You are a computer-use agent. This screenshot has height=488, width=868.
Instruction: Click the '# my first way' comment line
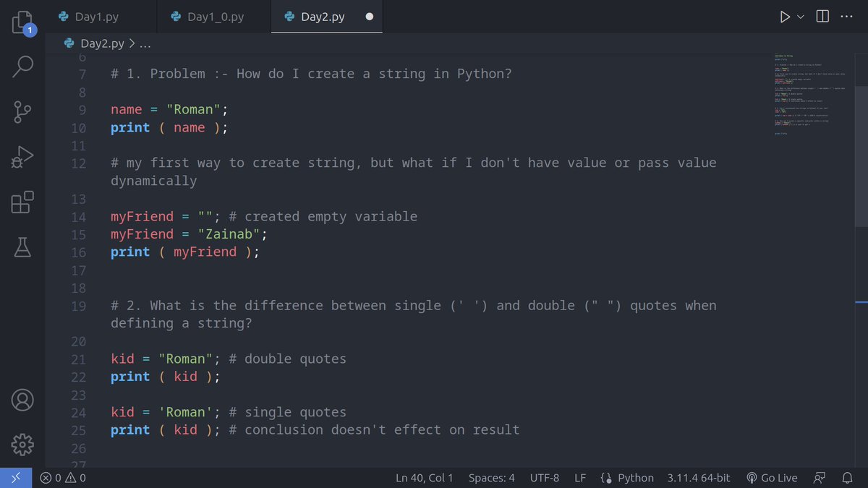(x=414, y=172)
